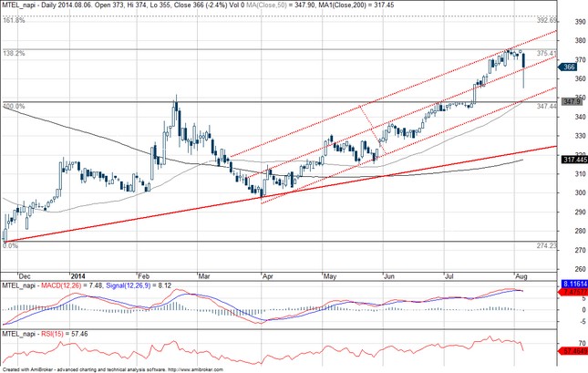Click the AmiBroker credit text at bottom
Image resolution: width=588 pixels, height=373 pixels.
pos(113,370)
